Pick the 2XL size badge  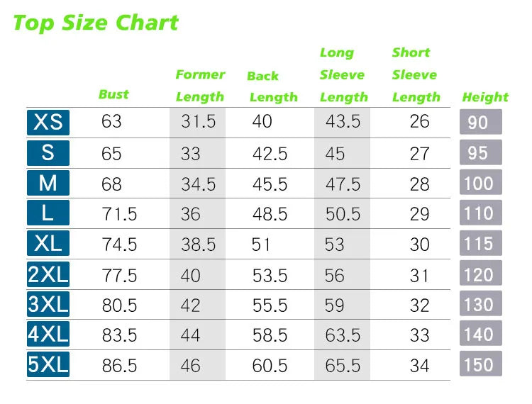(x=48, y=274)
